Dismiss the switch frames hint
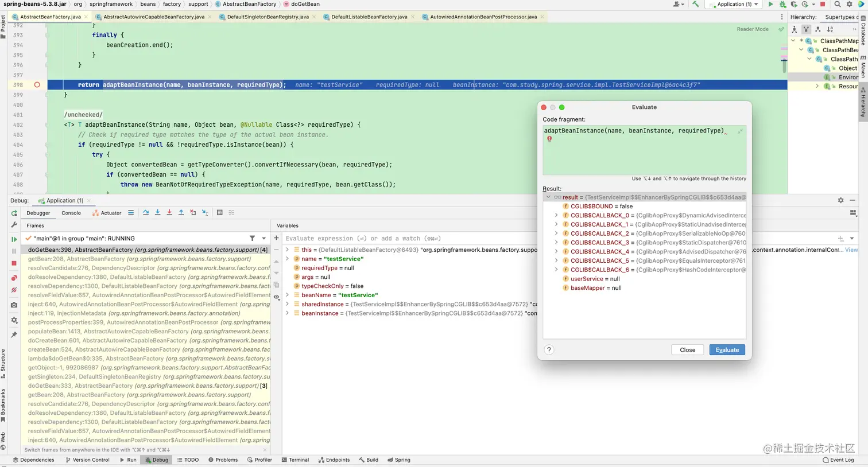 265,450
